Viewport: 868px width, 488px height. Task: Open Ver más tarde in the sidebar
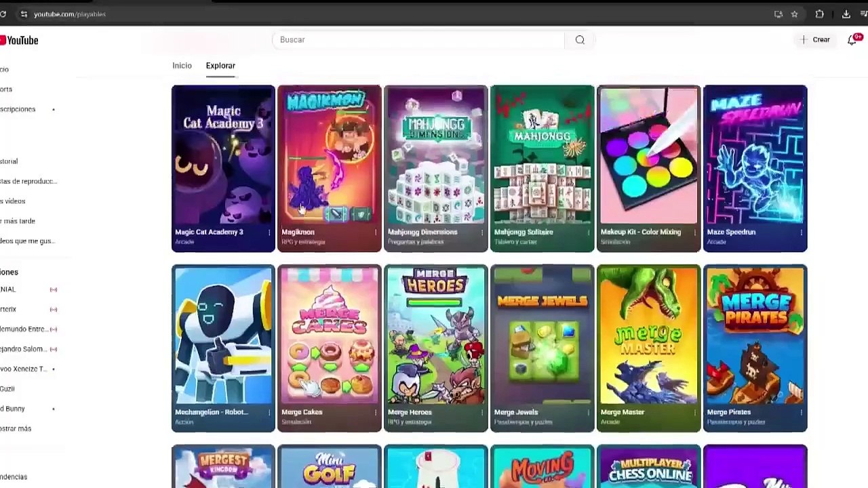tap(18, 221)
